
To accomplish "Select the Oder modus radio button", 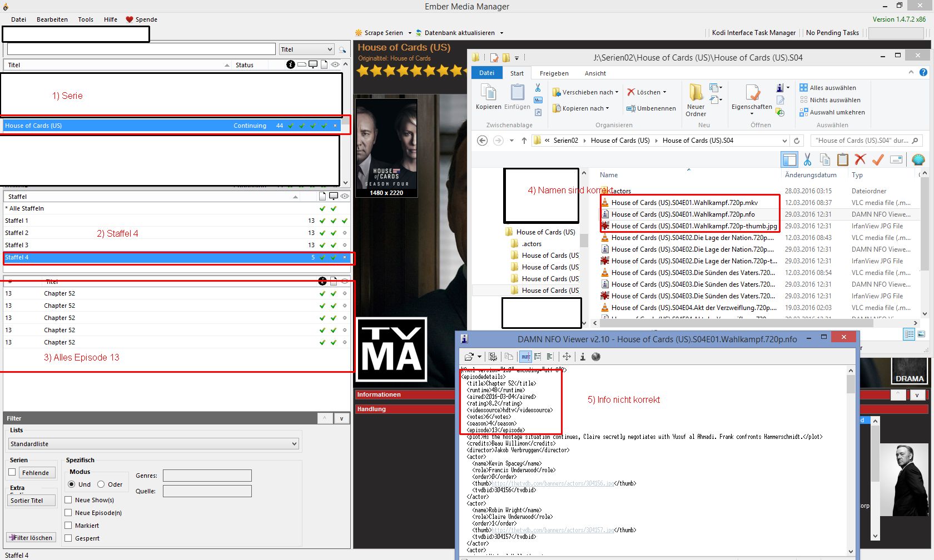I will point(101,484).
